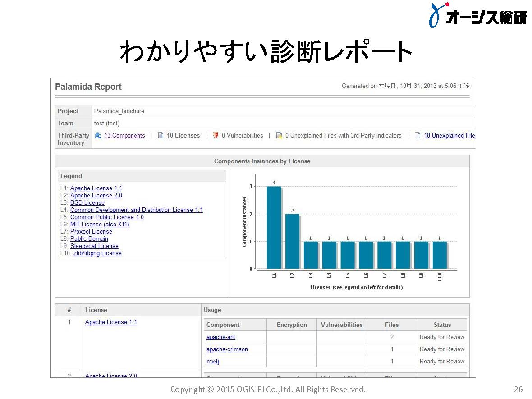This screenshot has width=532, height=399.
Task: Open MIT License (also X11) link
Action: (x=99, y=224)
